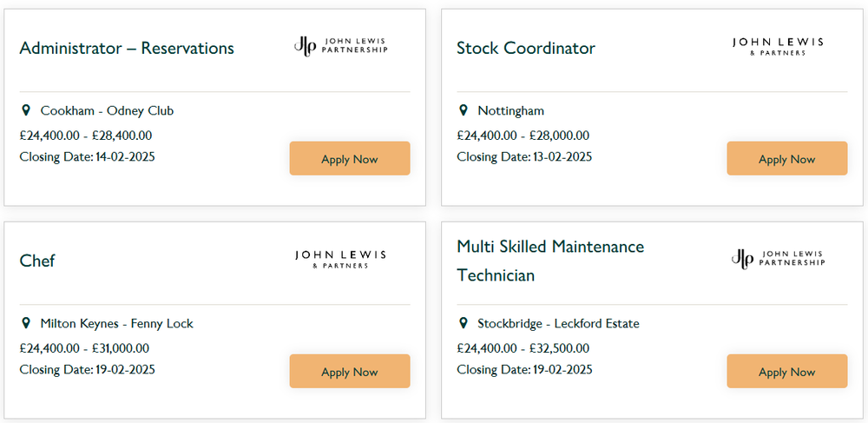Click the location pin beside Milton Keynes
This screenshot has width=868, height=423.
click(x=25, y=323)
